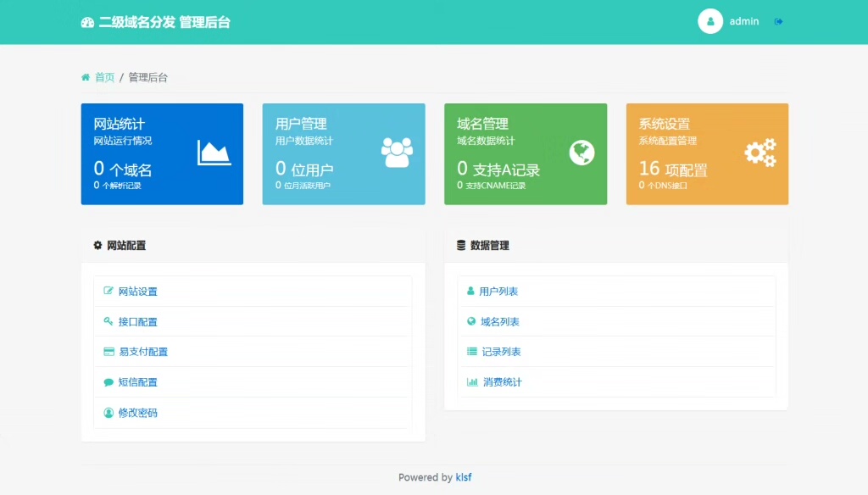Click the klsf link in footer
This screenshot has width=868, height=495.
point(464,477)
